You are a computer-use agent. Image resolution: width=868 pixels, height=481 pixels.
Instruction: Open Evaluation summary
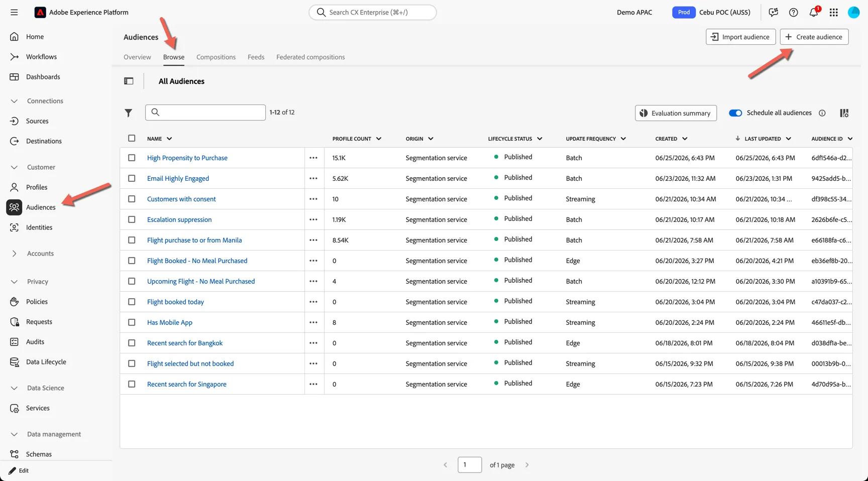tap(676, 113)
